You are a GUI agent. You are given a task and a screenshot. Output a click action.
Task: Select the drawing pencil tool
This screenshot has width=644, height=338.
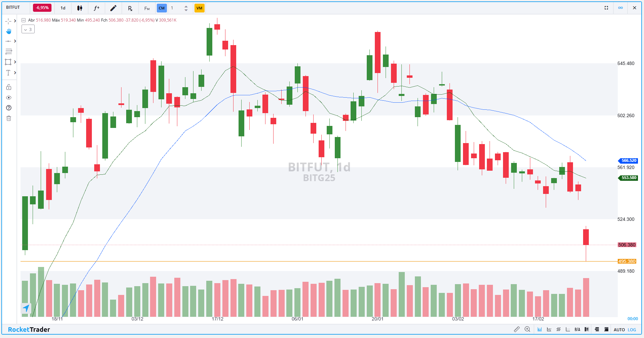tap(113, 8)
